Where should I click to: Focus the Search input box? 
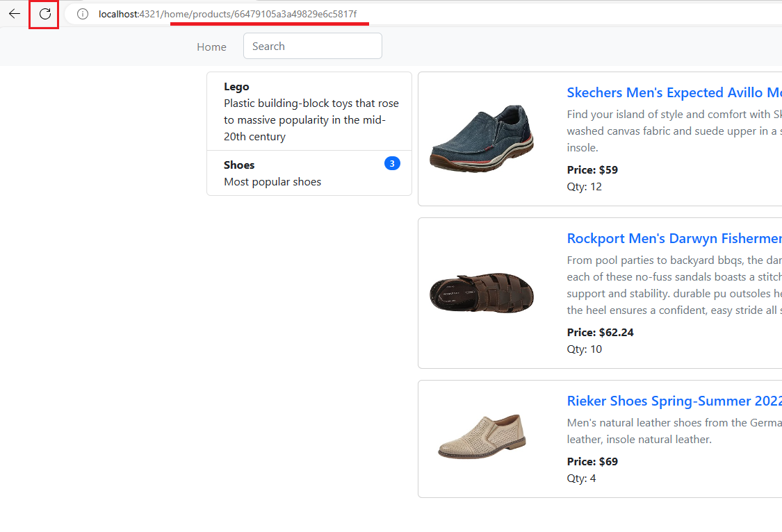pos(313,46)
